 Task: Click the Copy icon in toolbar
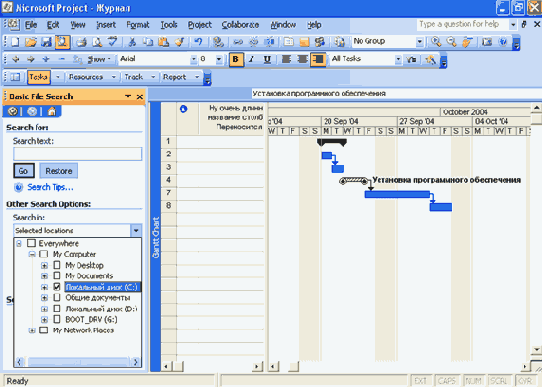(148, 42)
